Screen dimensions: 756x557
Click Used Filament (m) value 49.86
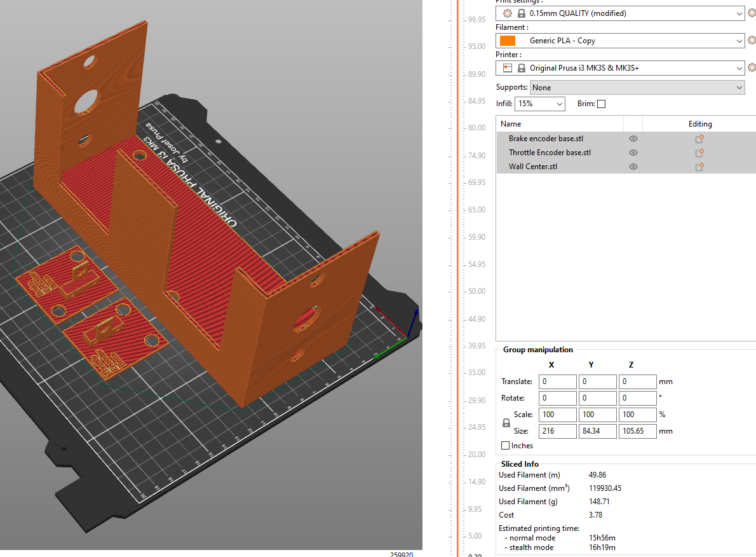[x=597, y=475]
